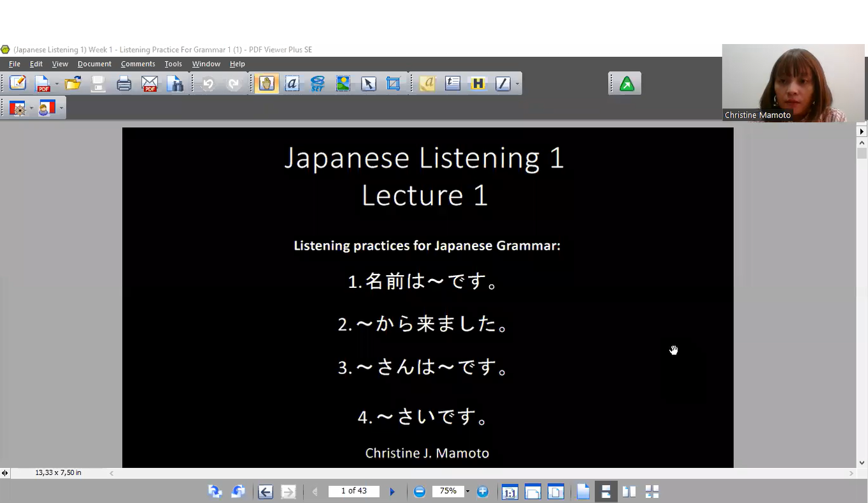The image size is (868, 503).
Task: Zoom in with the plus button
Action: (x=483, y=492)
